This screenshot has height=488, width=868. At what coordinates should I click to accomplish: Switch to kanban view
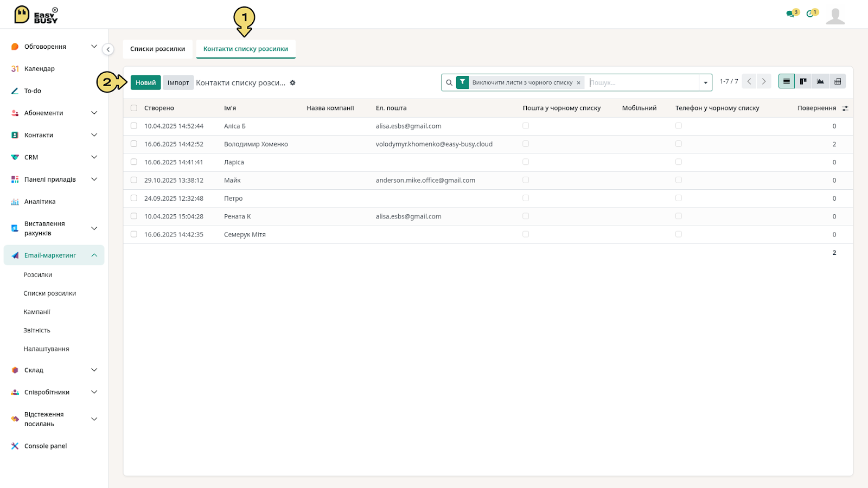(803, 81)
